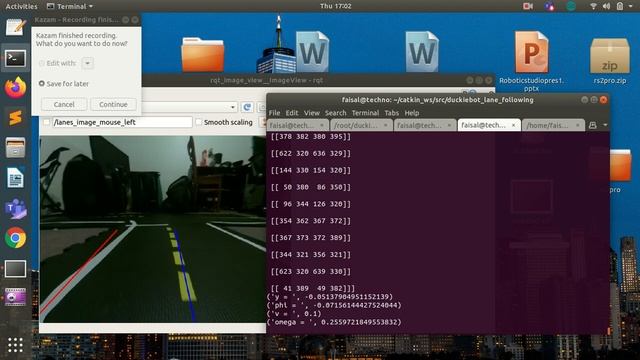Viewport: 640px width, 360px height.
Task: Close the /root/ducki... terminal tab
Action: pos(385,125)
